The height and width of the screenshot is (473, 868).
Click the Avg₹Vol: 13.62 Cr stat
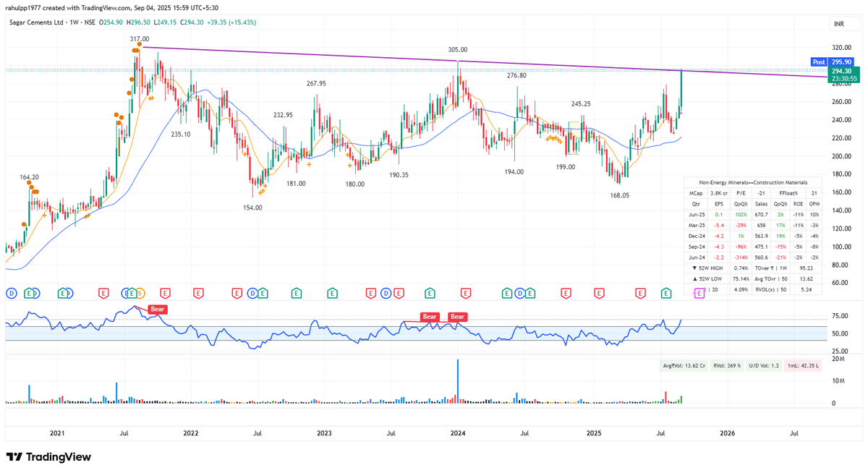684,366
